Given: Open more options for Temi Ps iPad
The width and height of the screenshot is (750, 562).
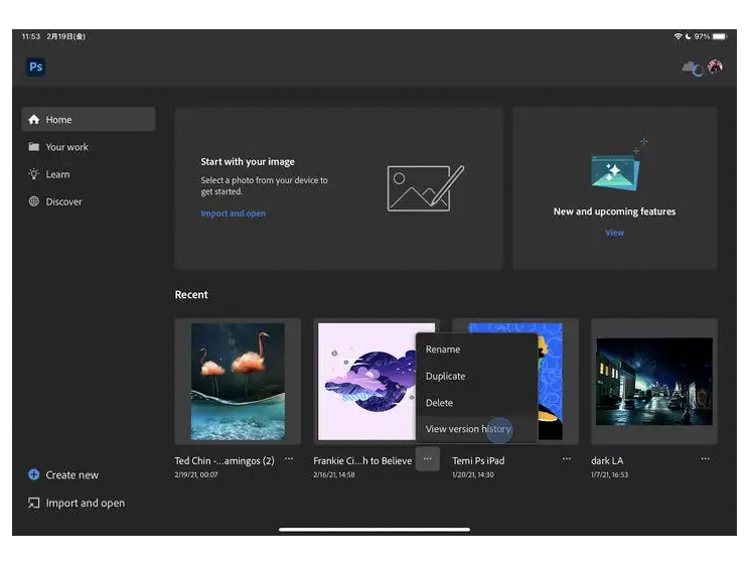Looking at the screenshot, I should tap(566, 459).
